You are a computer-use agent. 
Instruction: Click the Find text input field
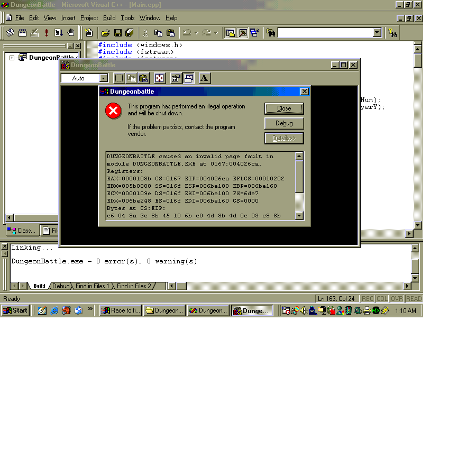point(325,32)
